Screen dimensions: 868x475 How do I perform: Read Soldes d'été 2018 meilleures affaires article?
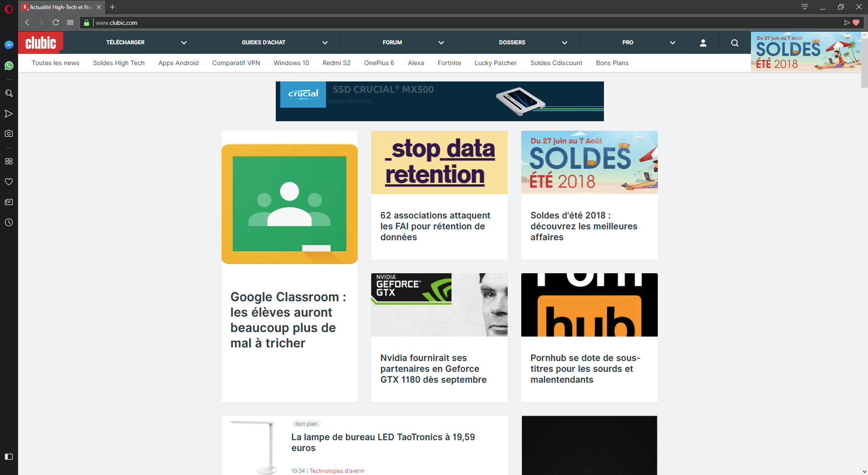click(584, 226)
